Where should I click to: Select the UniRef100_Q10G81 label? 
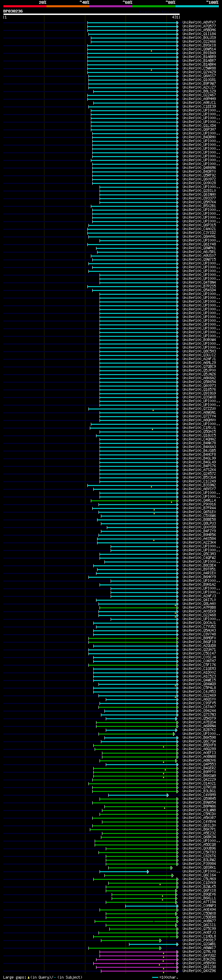pyautogui.click(x=199, y=80)
